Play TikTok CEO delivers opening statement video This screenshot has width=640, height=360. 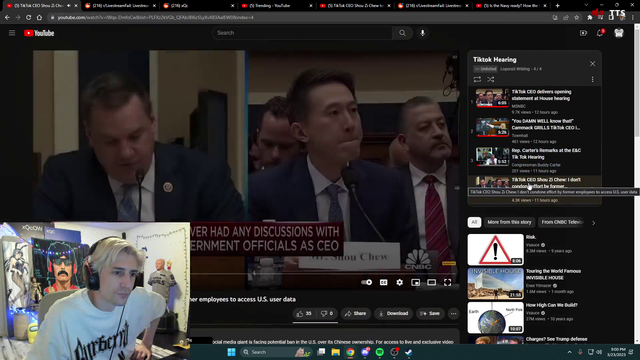point(493,98)
